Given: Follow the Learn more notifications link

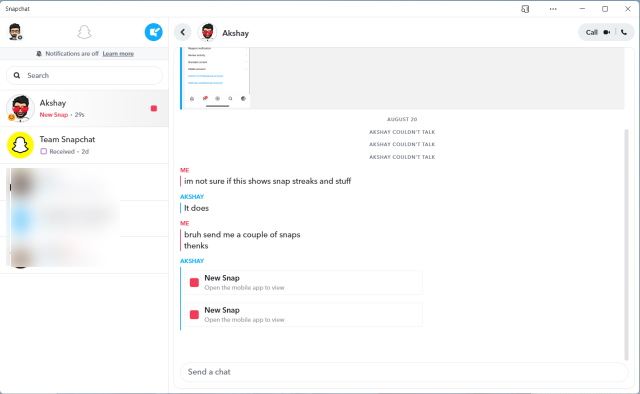Looking at the screenshot, I should click(118, 53).
